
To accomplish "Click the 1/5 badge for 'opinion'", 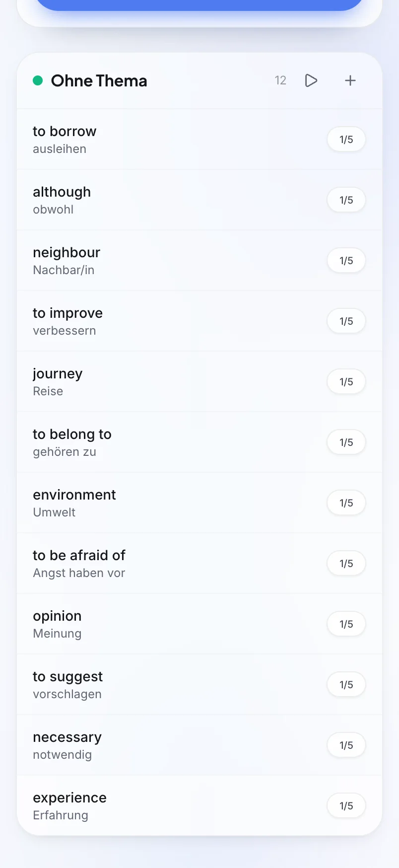I will [346, 624].
